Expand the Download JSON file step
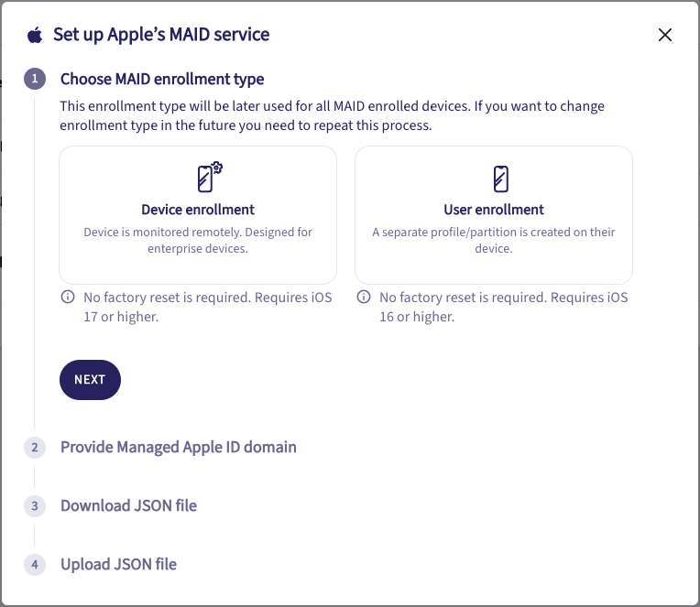Image resolution: width=700 pixels, height=607 pixels. tap(128, 505)
